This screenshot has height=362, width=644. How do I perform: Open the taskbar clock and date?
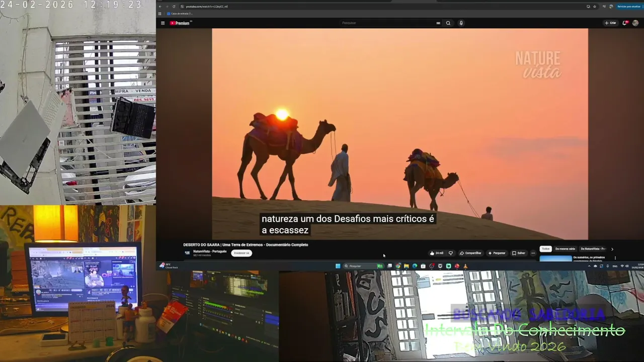pyautogui.click(x=638, y=266)
